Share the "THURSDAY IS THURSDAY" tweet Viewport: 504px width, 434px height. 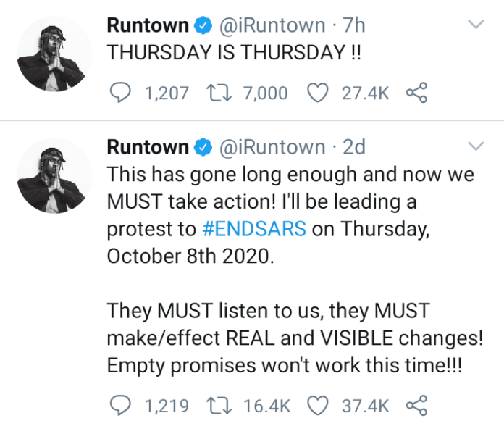tap(416, 93)
